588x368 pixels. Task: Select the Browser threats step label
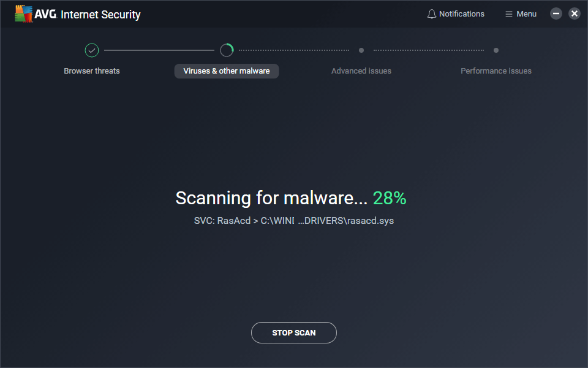click(92, 71)
